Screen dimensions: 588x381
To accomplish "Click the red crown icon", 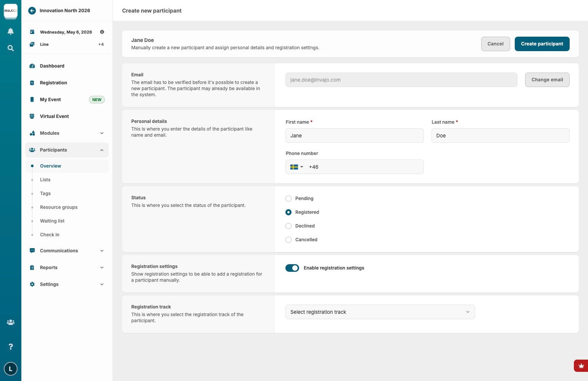I will coord(581,366).
